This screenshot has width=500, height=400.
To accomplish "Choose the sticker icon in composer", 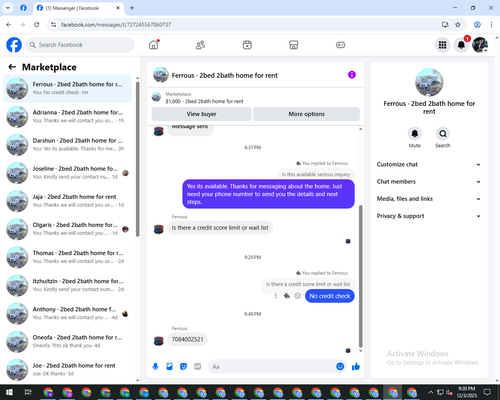I will pos(184,367).
